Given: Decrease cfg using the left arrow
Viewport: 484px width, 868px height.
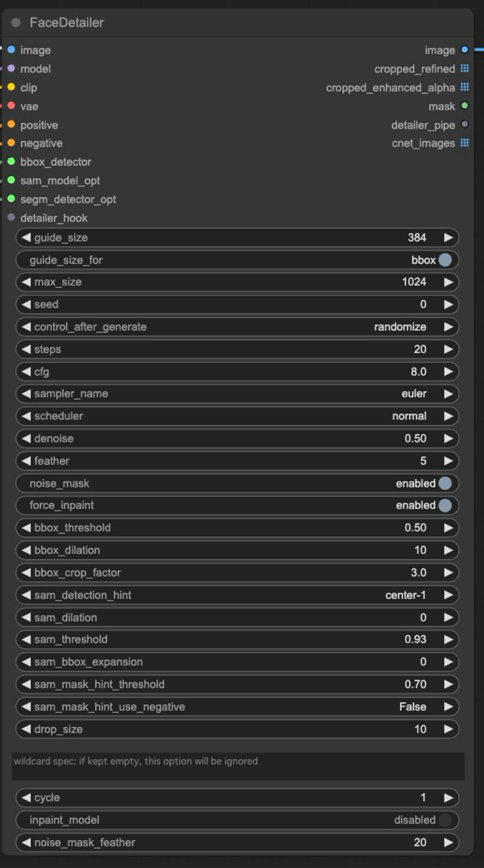Looking at the screenshot, I should 25,371.
